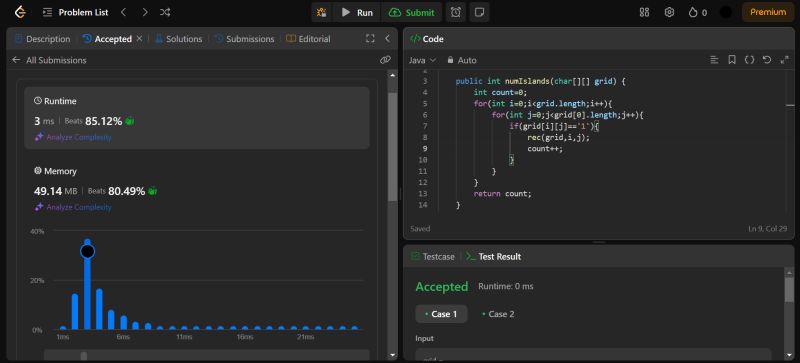Click left panel scroll down arrow
This screenshot has width=800, height=363.
point(392,355)
